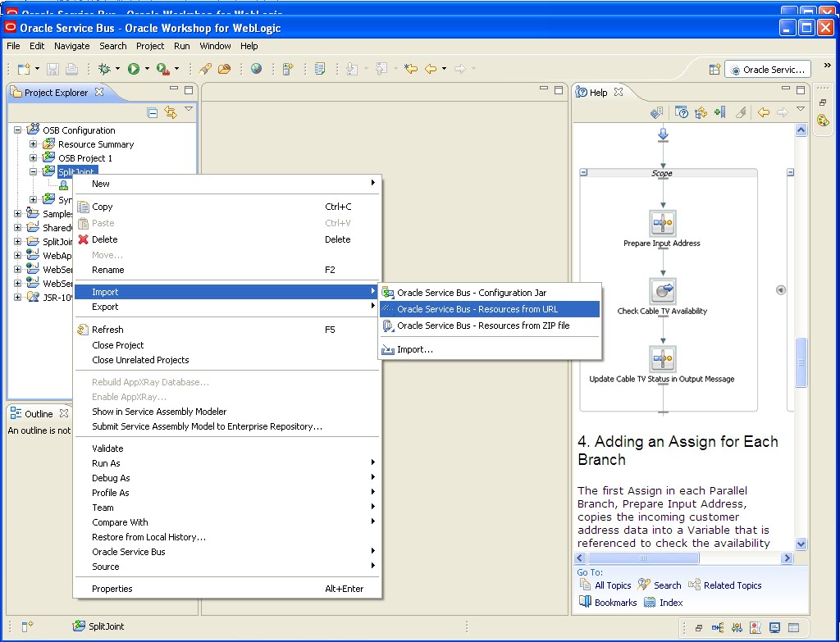The height and width of the screenshot is (642, 840).
Task: Open the Run button dropdown arrow
Action: (147, 69)
